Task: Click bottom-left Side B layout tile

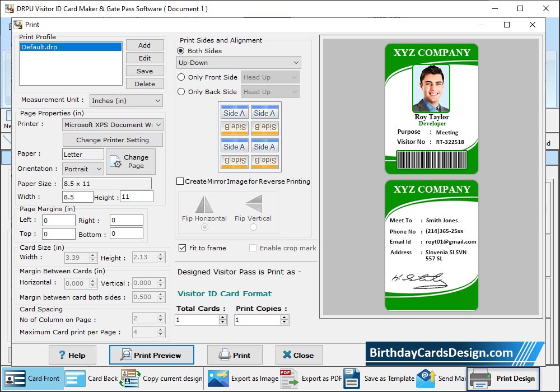Action: 234,161
